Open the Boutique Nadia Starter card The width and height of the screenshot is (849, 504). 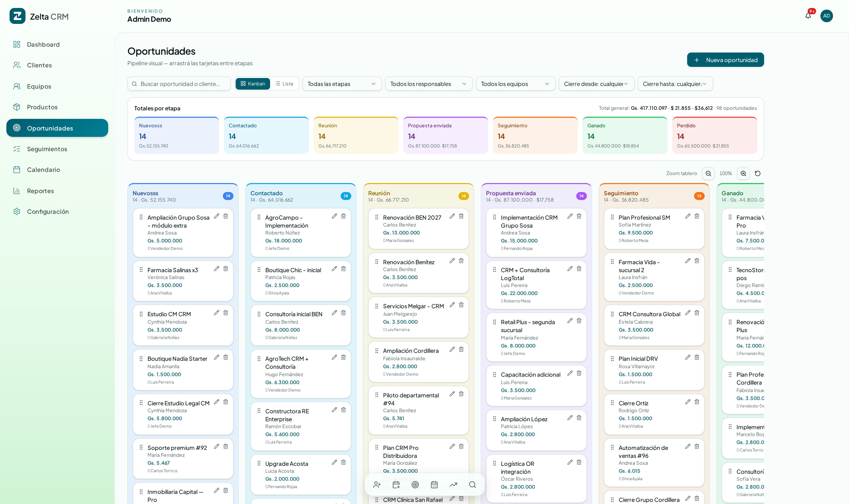pyautogui.click(x=183, y=370)
